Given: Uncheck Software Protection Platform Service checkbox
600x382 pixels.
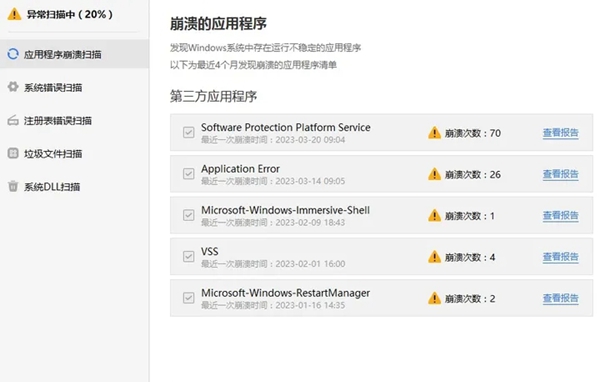Looking at the screenshot, I should pos(189,132).
